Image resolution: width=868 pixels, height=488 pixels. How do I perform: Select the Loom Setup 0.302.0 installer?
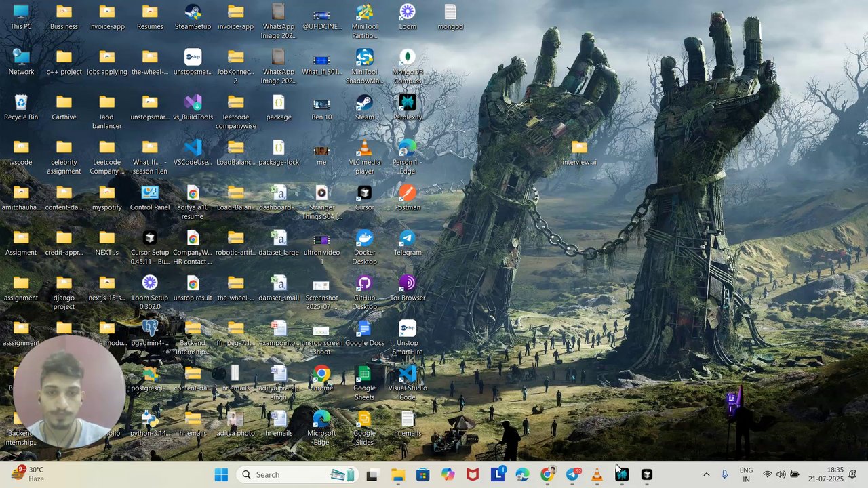[x=150, y=293]
